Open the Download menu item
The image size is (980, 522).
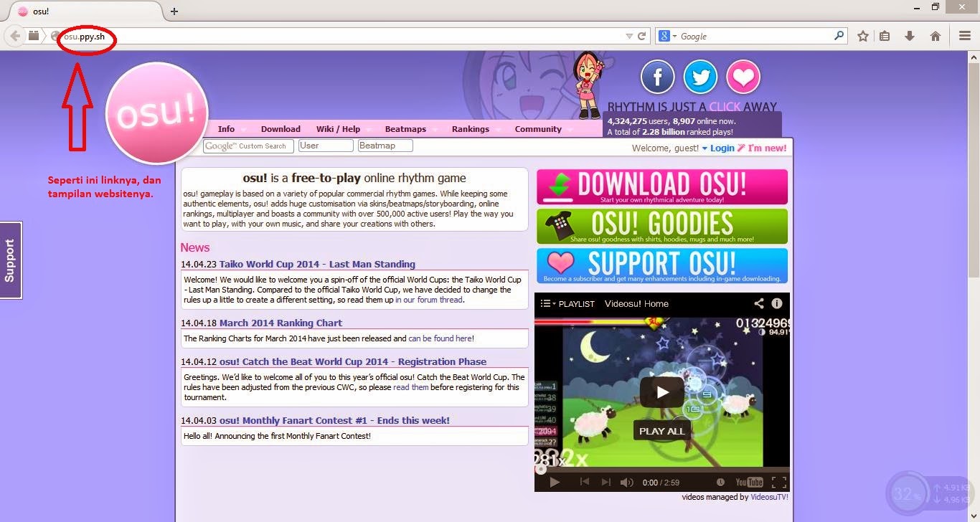[281, 129]
